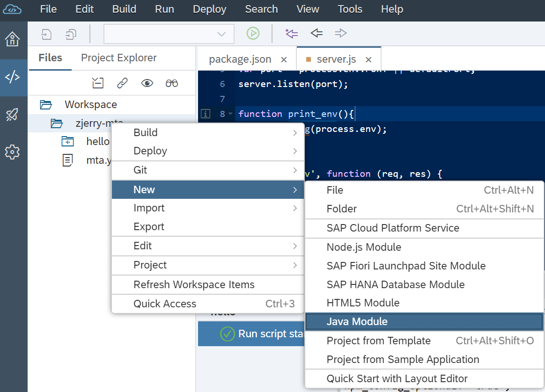Switch to Project Explorer tab
Image resolution: width=545 pixels, height=392 pixels.
click(x=119, y=58)
